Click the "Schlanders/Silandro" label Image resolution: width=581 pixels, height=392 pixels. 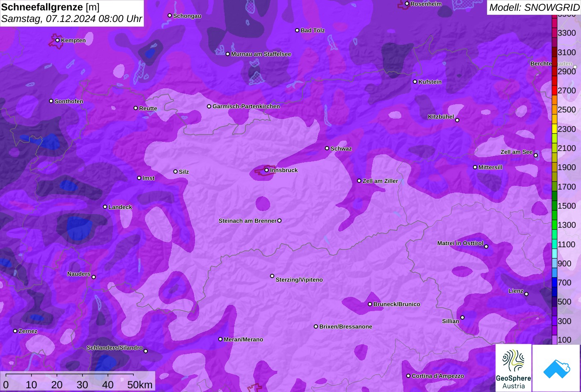tap(115, 348)
